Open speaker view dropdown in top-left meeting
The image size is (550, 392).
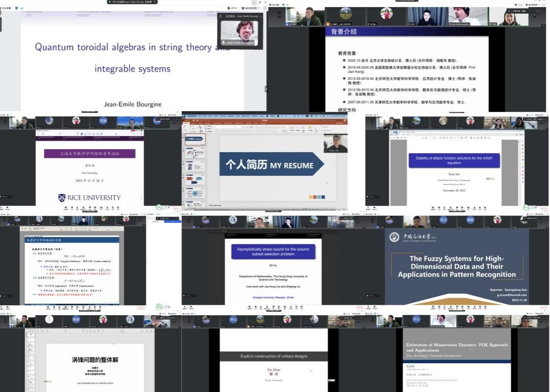coord(252,8)
